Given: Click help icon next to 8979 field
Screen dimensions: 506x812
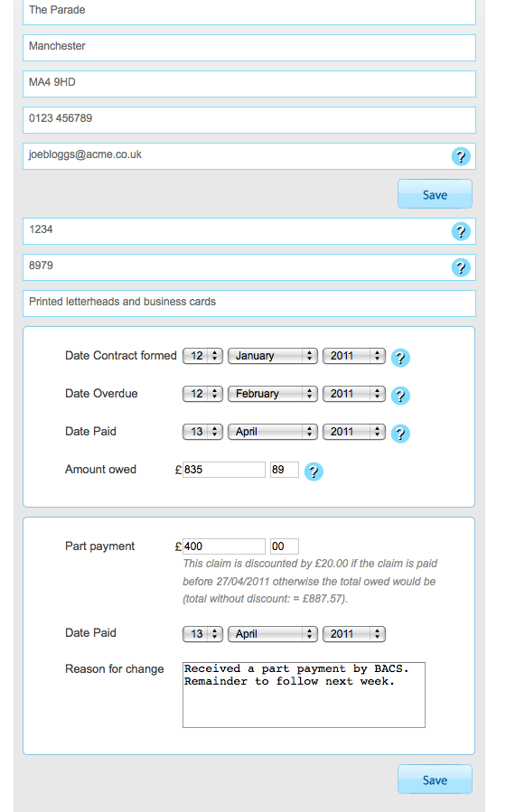Looking at the screenshot, I should [461, 267].
